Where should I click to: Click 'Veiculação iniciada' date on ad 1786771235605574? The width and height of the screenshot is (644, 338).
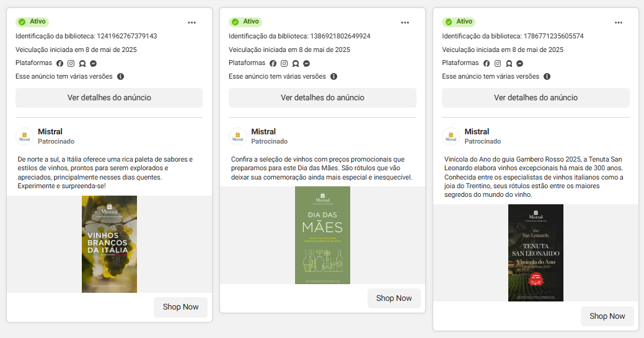click(503, 50)
